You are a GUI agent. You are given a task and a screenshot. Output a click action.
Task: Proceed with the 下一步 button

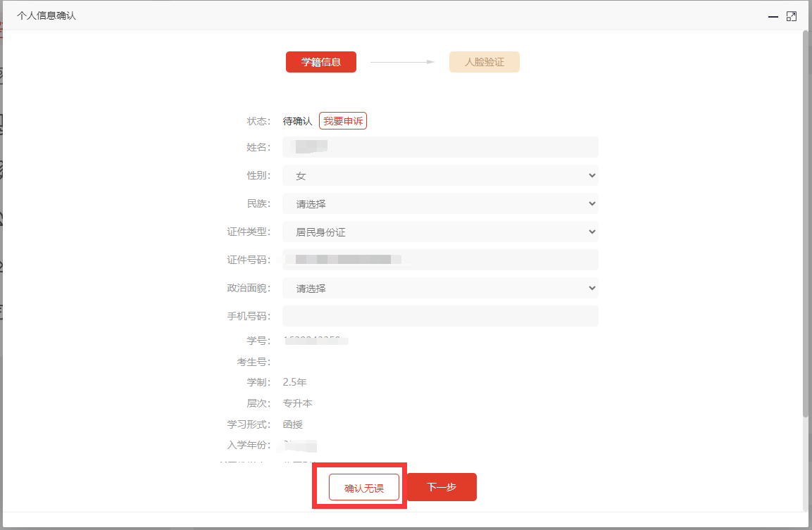(442, 487)
